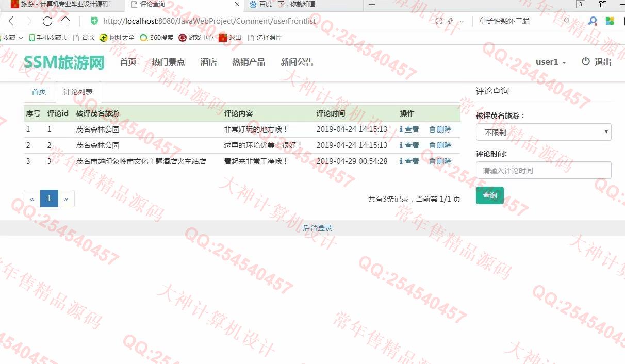
Task: View comment 2 这里的环境优美
Action: click(x=409, y=145)
